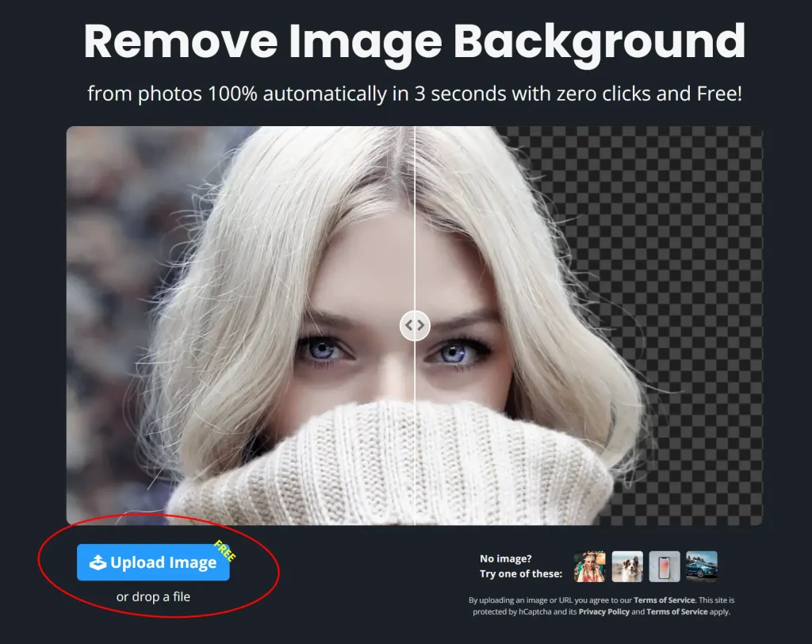Viewport: 812px width, 644px height.
Task: Click the upload arrow icon inside the button
Action: click(x=98, y=563)
